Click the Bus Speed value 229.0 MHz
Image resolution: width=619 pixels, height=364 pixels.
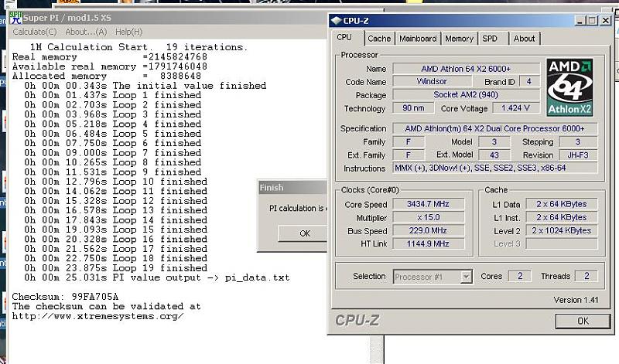pos(429,230)
